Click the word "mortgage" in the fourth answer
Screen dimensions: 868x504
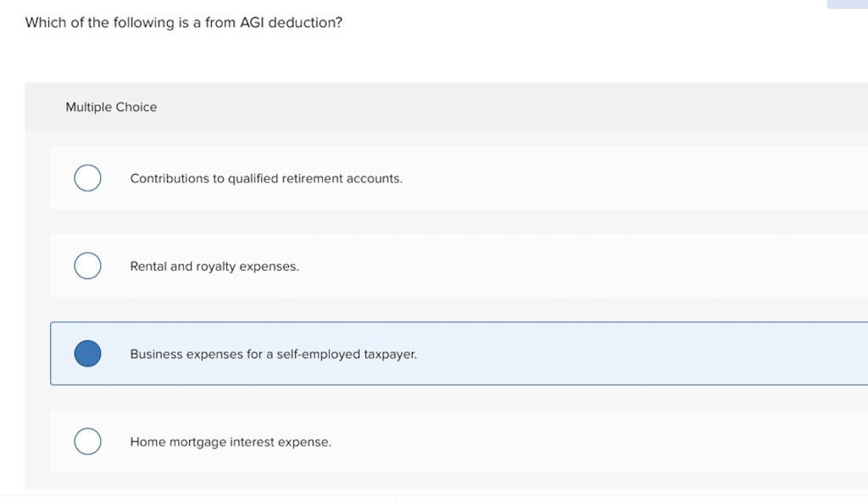(198, 442)
